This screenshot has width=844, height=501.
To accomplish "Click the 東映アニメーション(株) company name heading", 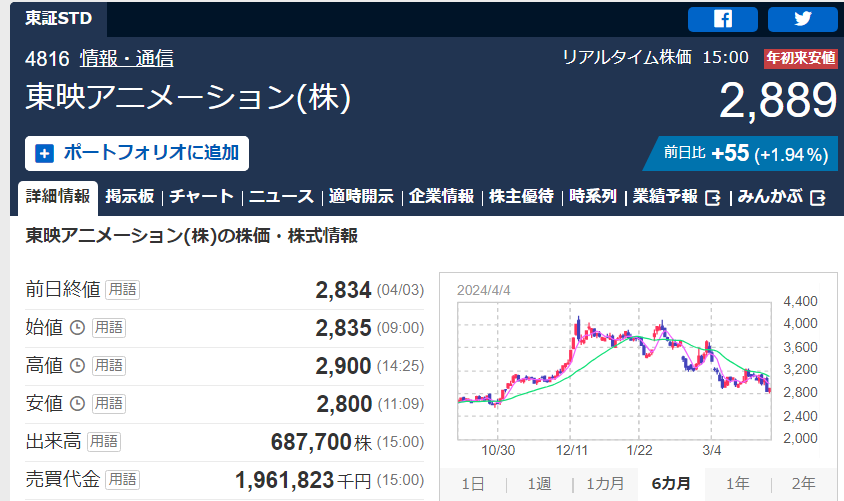I will click(188, 97).
